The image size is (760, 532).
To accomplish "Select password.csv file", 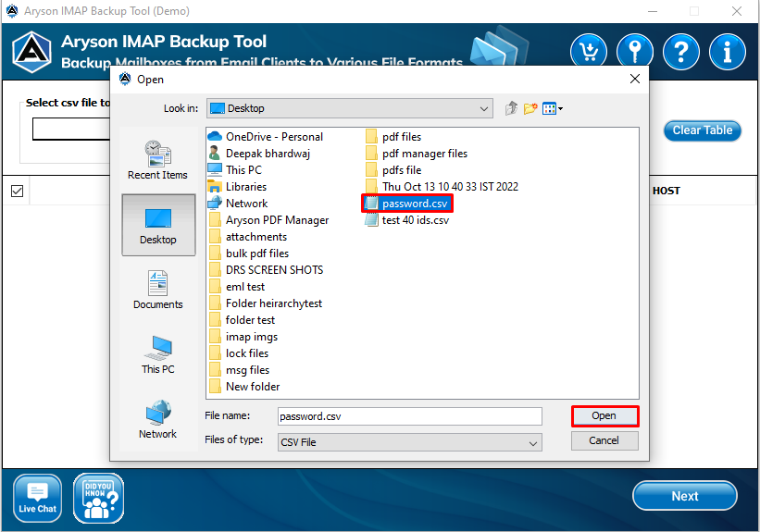I will click(x=407, y=203).
